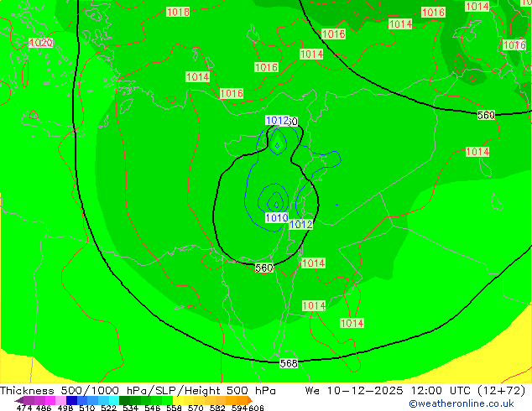Image resolution: width=532 pixels, height=411 pixels.
Task: Click legend value 570
Action: click(x=196, y=408)
